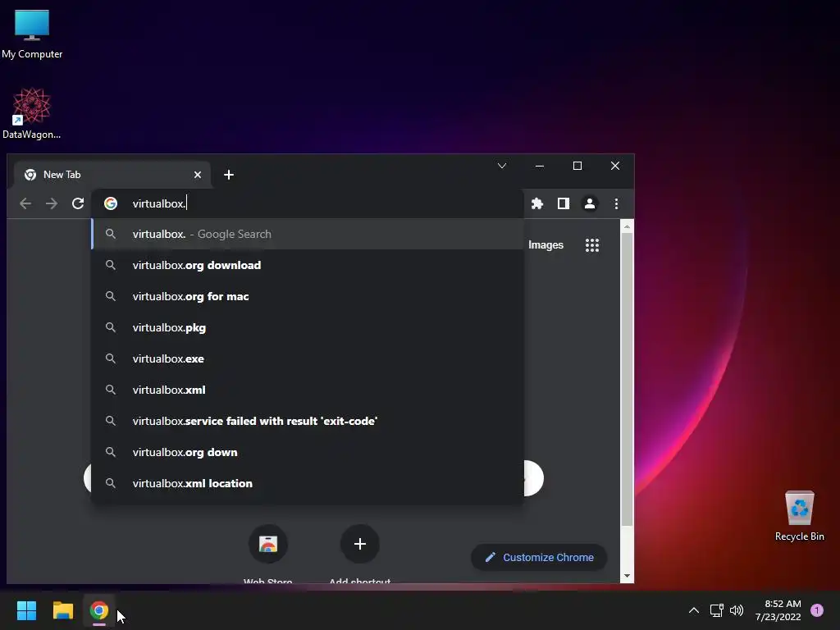This screenshot has width=840, height=630.
Task: Click the Chrome taskbar icon
Action: click(x=99, y=610)
